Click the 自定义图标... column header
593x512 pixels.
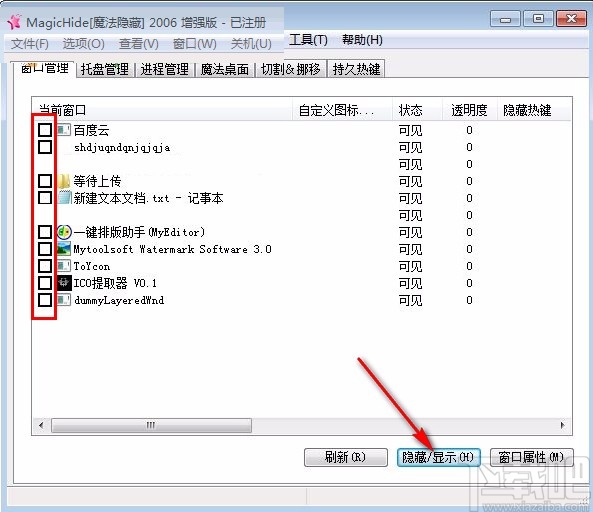click(x=342, y=110)
